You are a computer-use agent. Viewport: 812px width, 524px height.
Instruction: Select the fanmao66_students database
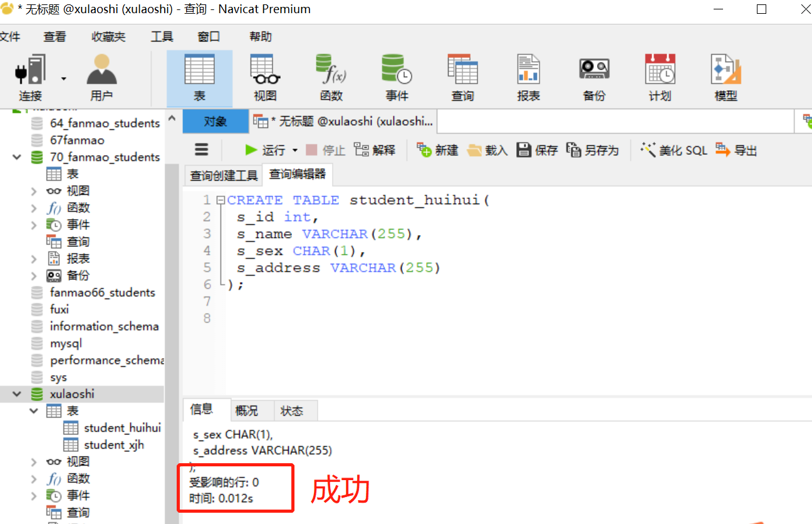102,293
